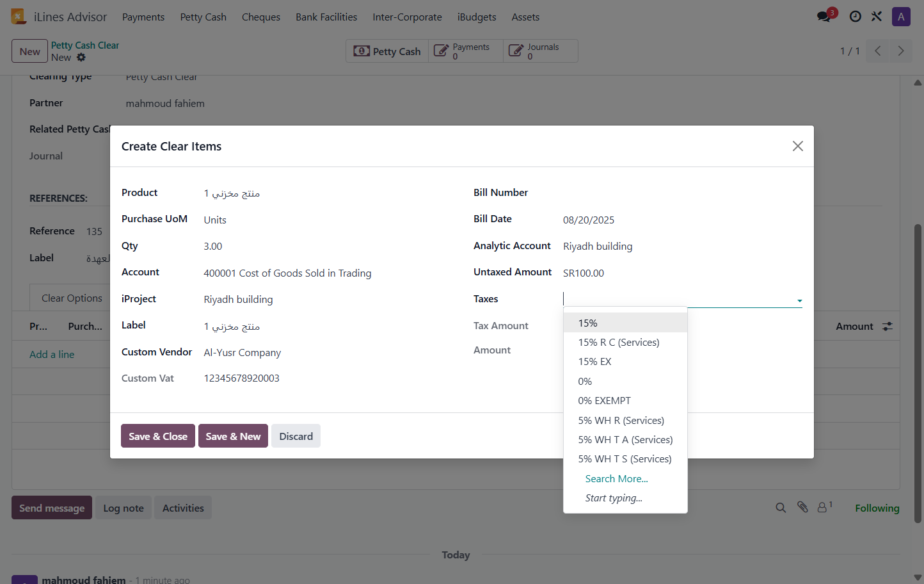The image size is (924, 584).
Task: Choose the 15% EX tax option
Action: (x=625, y=362)
